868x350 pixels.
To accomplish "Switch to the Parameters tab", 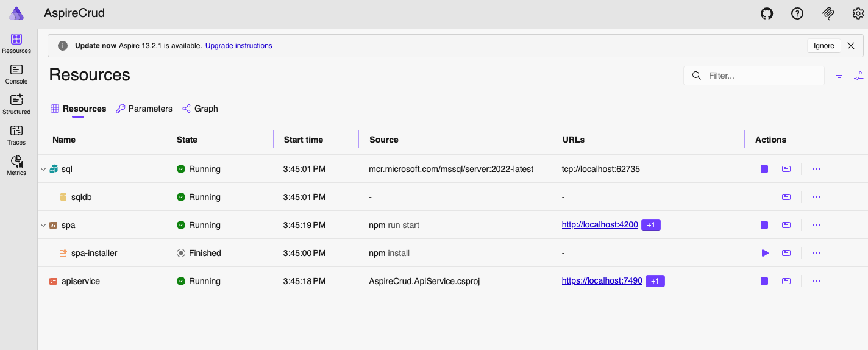I will (144, 109).
